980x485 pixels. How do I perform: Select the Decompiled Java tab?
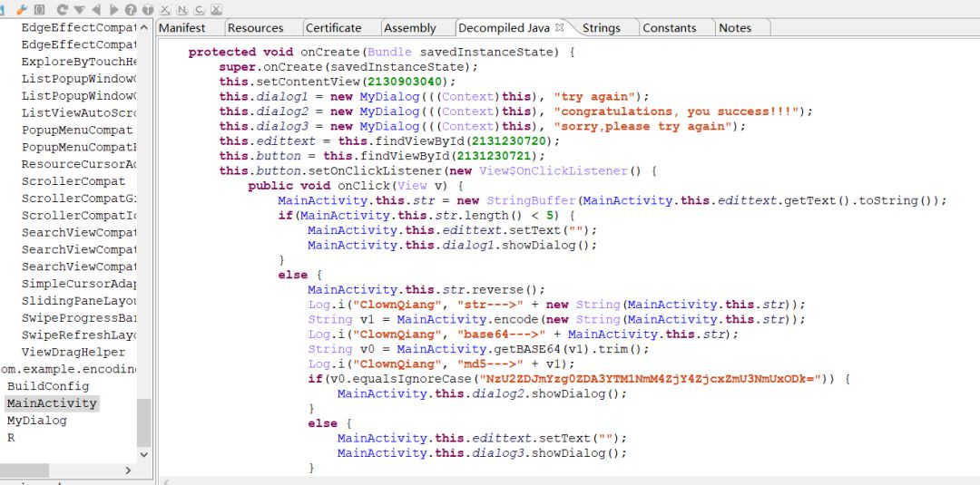point(504,27)
